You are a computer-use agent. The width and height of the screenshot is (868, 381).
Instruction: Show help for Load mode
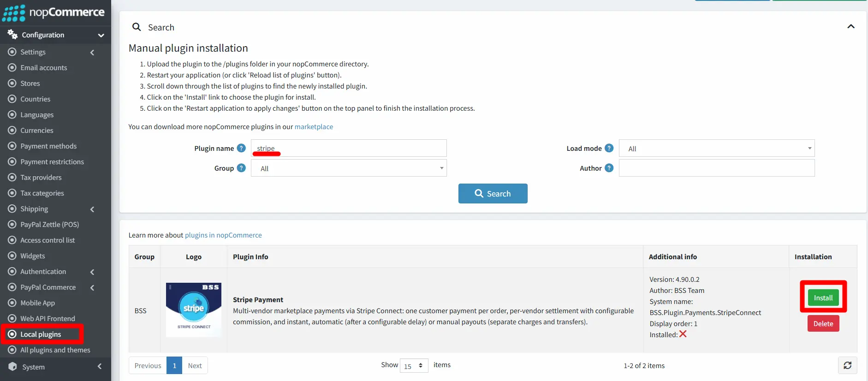(609, 148)
